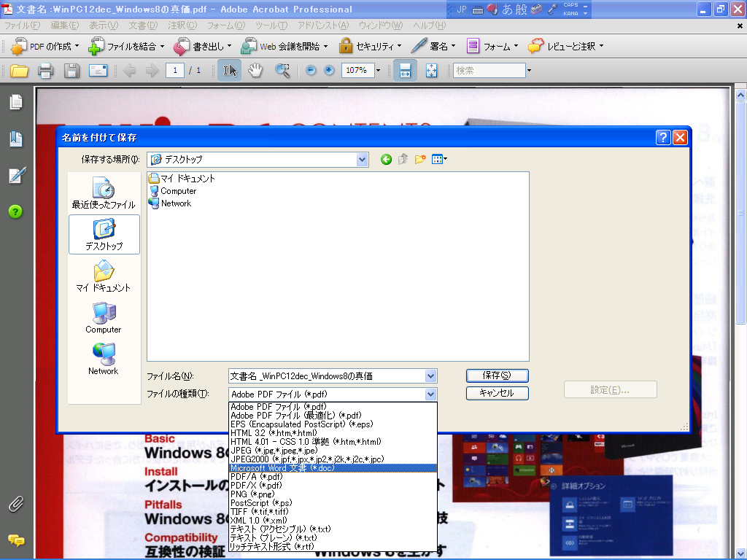747x560 pixels.
Task: Open the green help question panel icon
Action: pos(15,211)
